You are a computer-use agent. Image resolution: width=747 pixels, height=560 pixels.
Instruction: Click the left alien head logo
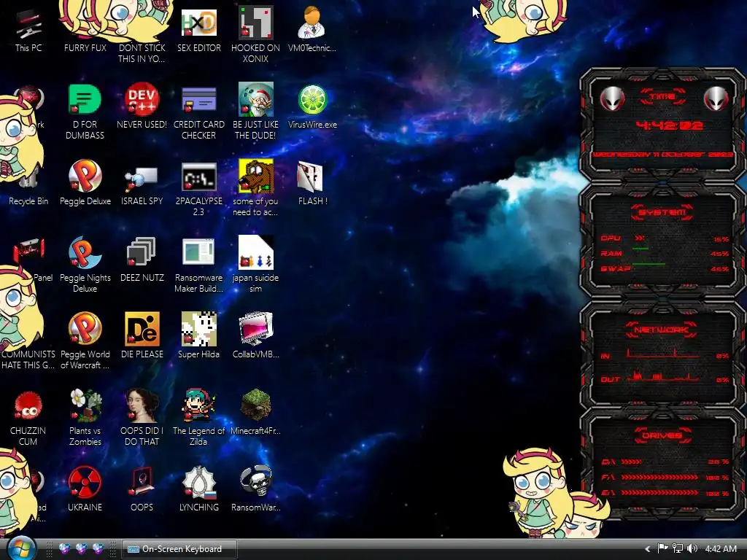tap(612, 99)
